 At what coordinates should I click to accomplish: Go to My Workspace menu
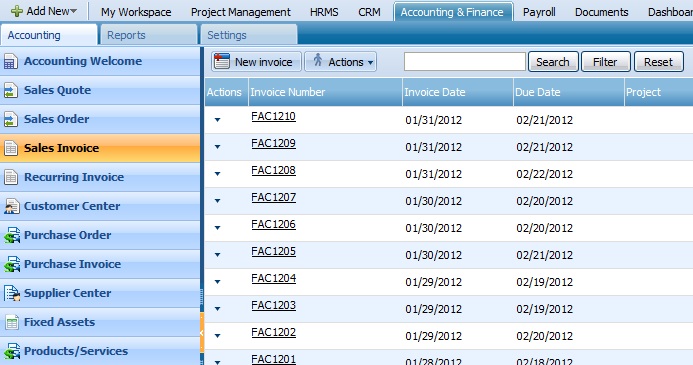click(136, 12)
